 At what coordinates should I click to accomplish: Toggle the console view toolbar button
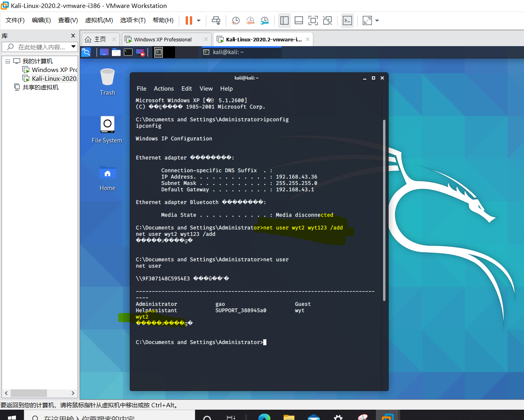click(347, 20)
